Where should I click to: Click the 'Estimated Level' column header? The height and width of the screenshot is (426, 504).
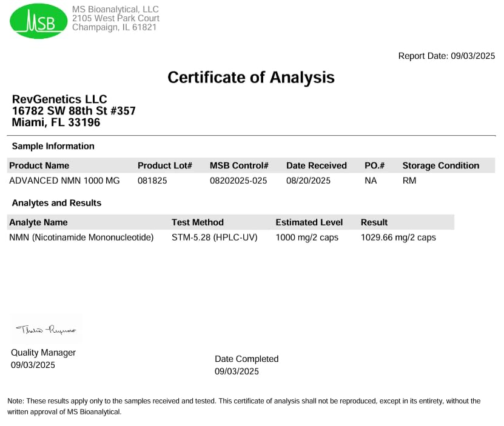[x=309, y=222]
